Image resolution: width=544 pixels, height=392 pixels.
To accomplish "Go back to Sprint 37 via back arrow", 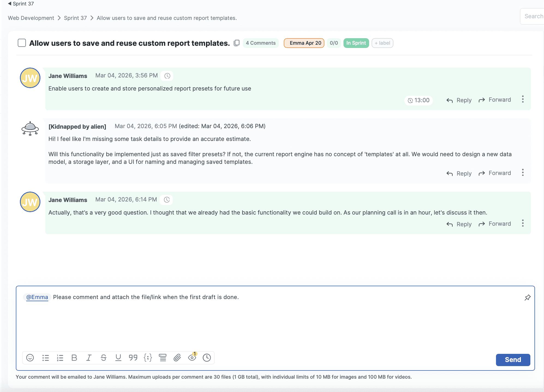I will [21, 4].
